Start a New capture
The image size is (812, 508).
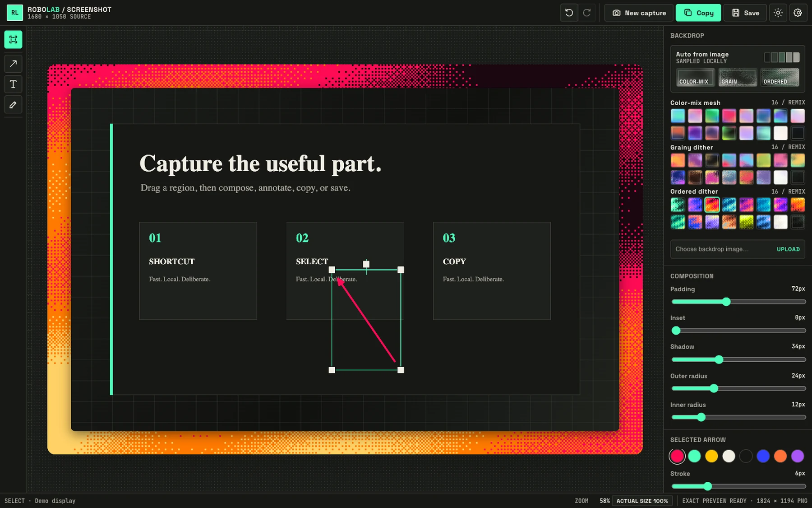[x=639, y=13]
